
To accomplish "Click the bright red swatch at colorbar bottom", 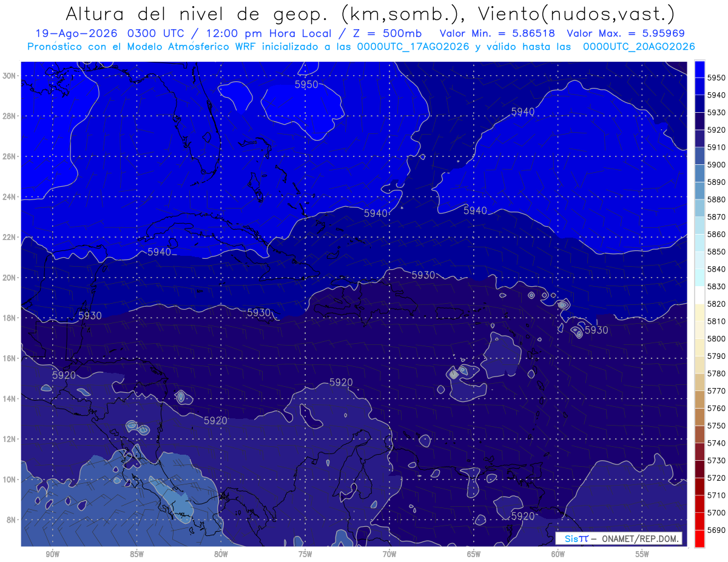I will click(x=699, y=538).
